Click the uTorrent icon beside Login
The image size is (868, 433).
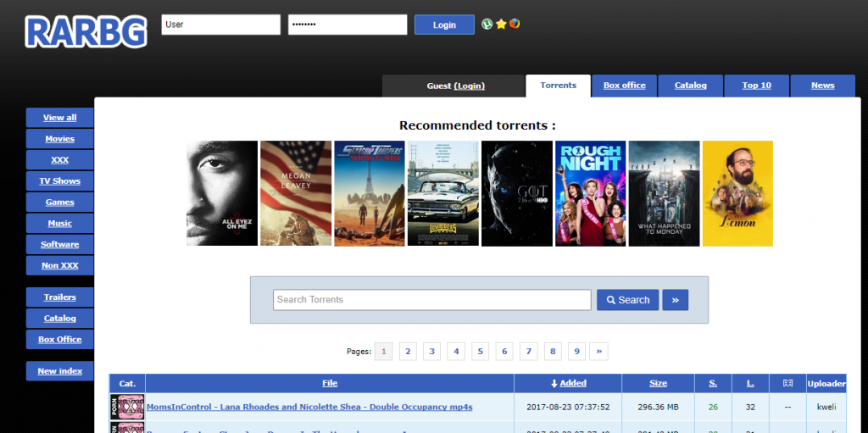pyautogui.click(x=487, y=25)
